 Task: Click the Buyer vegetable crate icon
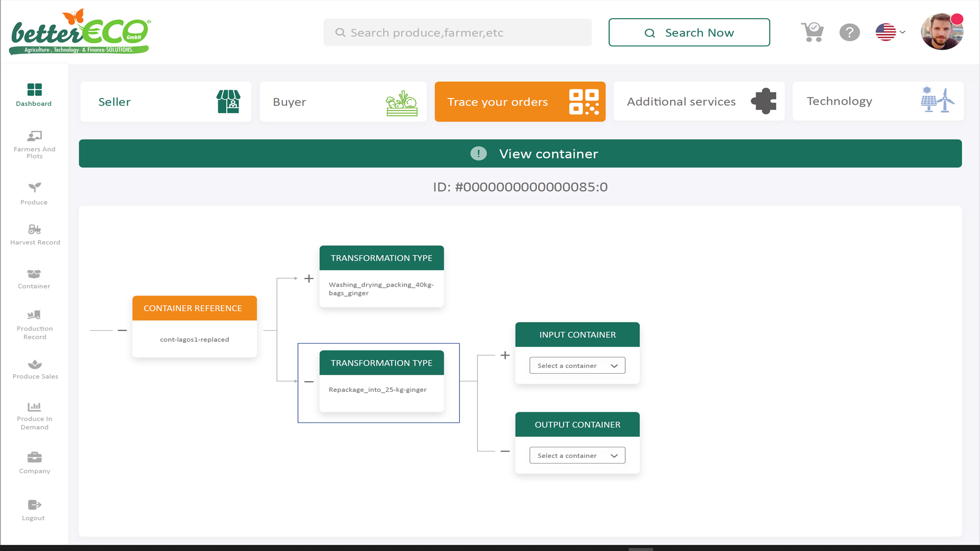[x=402, y=103]
